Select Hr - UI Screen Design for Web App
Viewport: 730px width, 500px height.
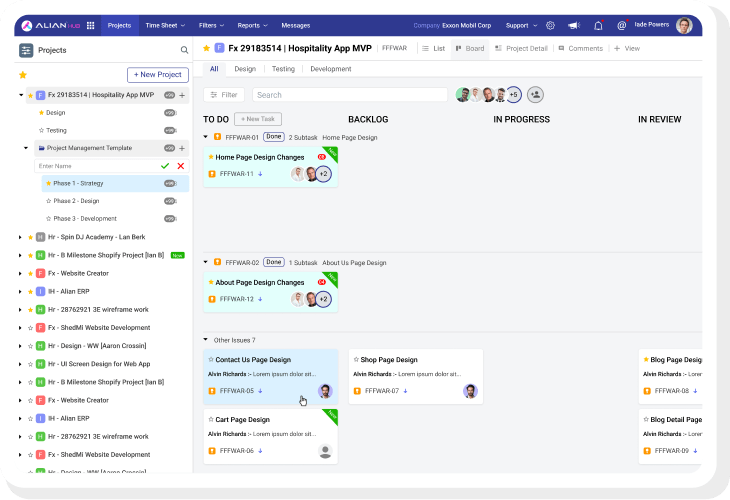tap(99, 364)
